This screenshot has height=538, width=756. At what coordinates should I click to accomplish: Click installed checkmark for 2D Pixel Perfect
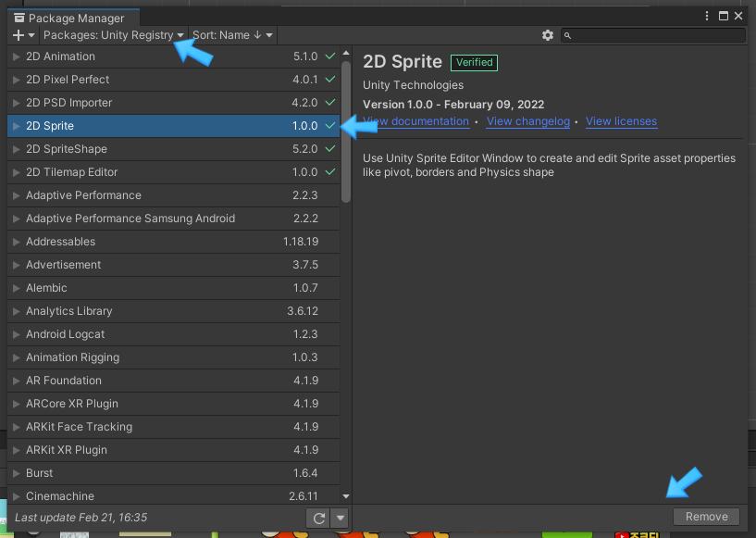click(x=329, y=79)
